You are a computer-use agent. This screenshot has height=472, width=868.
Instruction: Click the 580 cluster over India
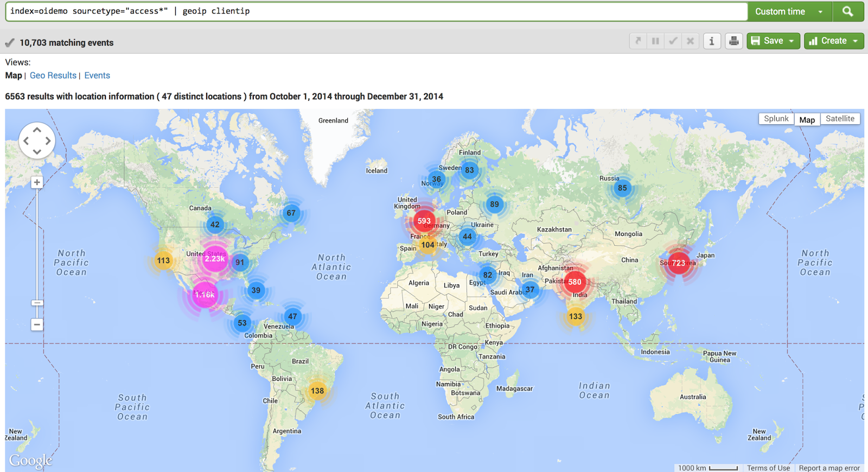pos(575,282)
